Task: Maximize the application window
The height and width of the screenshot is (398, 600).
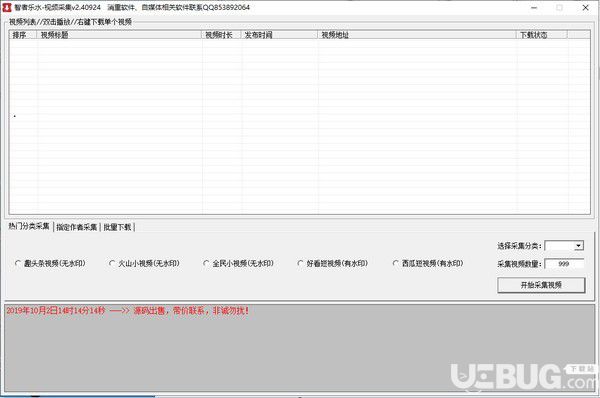Action: (x=559, y=8)
